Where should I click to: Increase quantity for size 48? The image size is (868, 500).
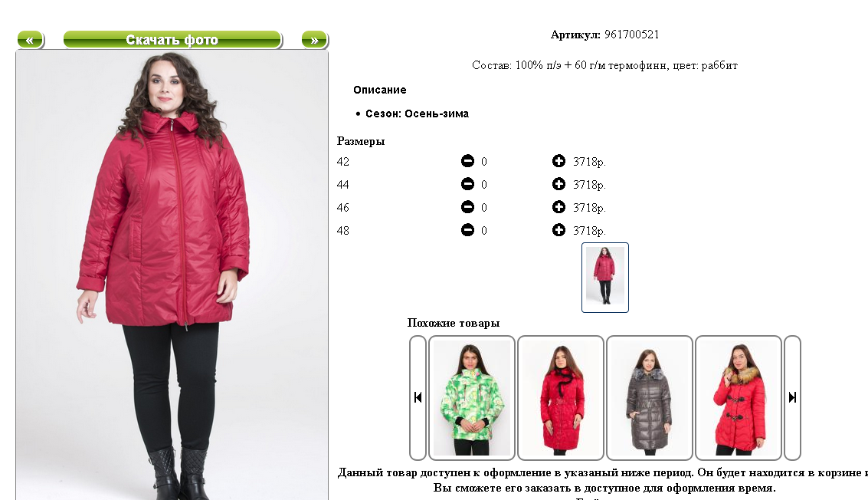pos(558,229)
